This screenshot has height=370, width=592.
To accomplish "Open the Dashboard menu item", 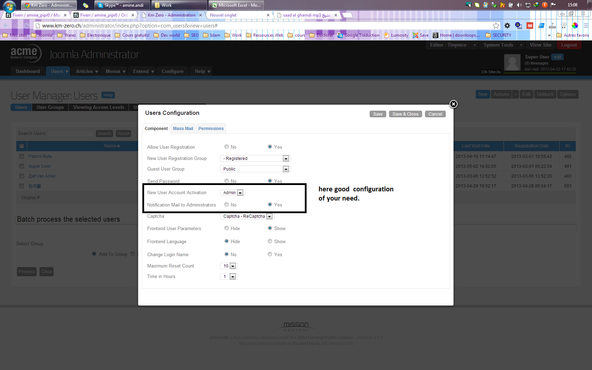I will [x=28, y=71].
